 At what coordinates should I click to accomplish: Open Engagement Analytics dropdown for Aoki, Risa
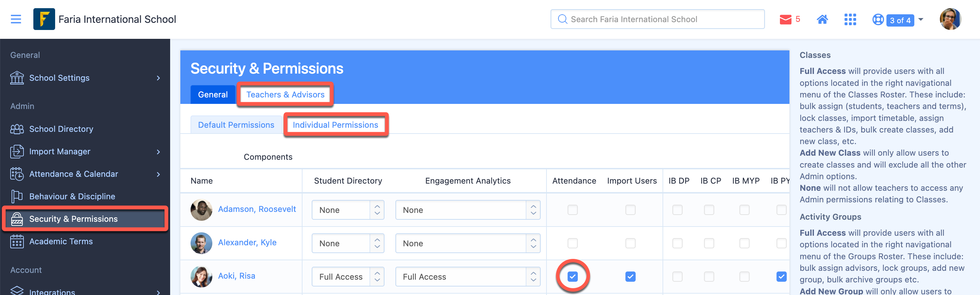pyautogui.click(x=468, y=277)
